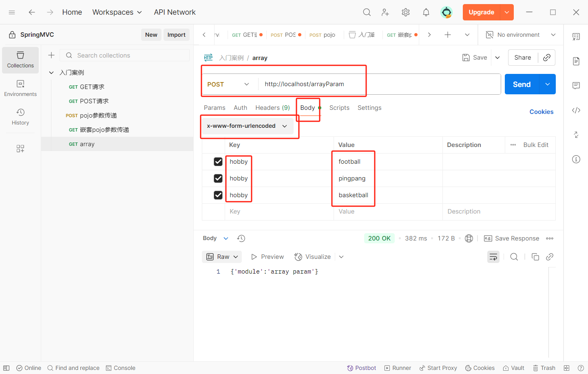
Task: Search the response body with magnifier
Action: click(514, 257)
